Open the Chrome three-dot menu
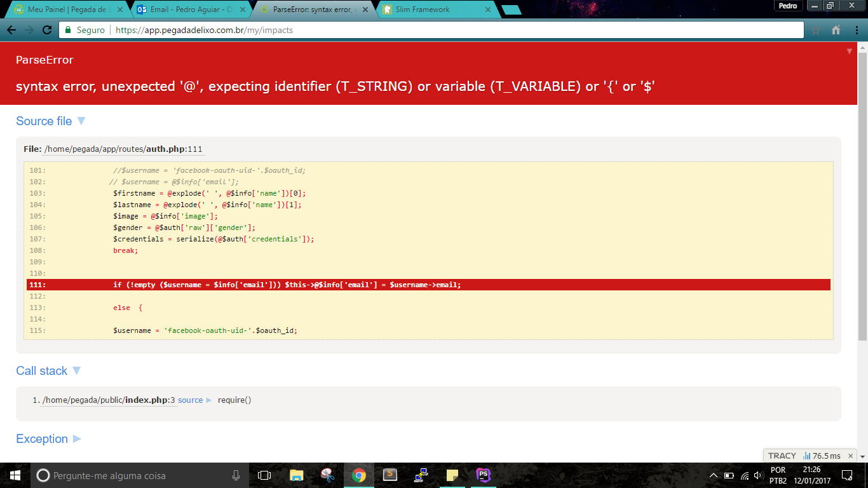The image size is (868, 488). pos(855,30)
